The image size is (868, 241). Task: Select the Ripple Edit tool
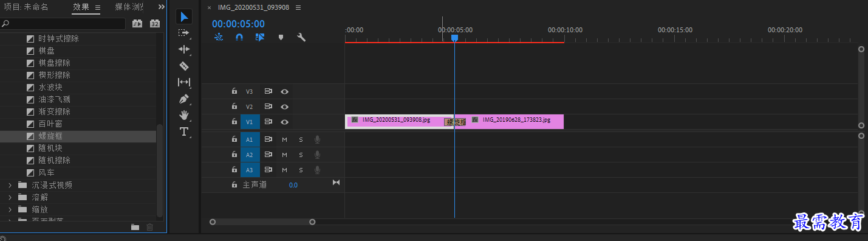184,49
